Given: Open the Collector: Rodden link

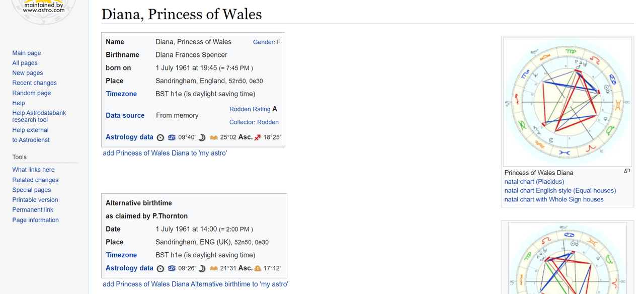Looking at the screenshot, I should (254, 122).
